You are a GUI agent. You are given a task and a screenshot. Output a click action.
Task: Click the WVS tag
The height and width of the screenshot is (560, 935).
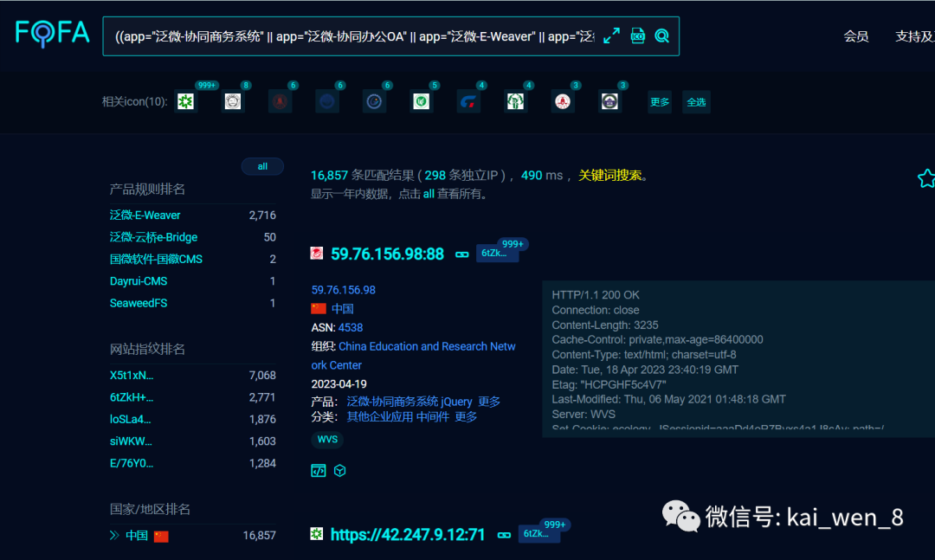tap(327, 440)
